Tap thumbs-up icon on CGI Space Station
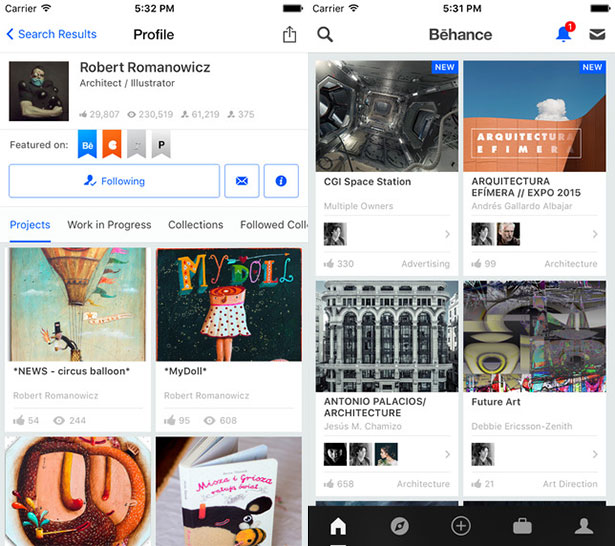The width and height of the screenshot is (615, 546). tap(329, 264)
